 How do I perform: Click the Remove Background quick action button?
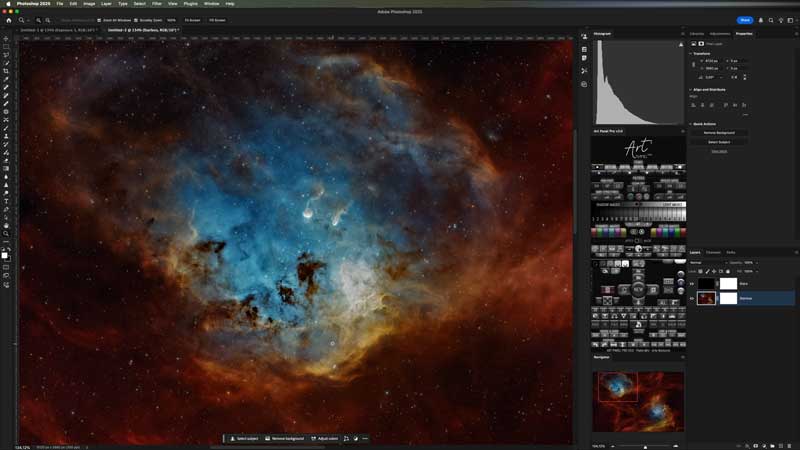click(718, 133)
